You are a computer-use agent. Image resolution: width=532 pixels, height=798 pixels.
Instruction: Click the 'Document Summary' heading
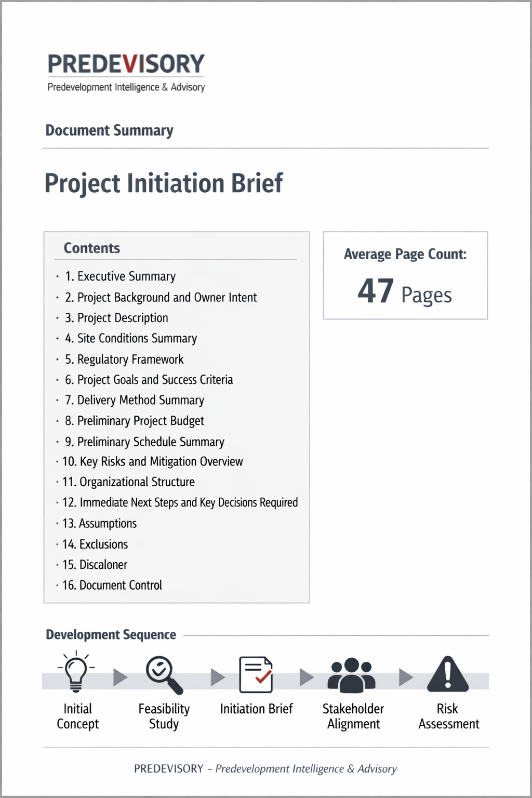(110, 130)
